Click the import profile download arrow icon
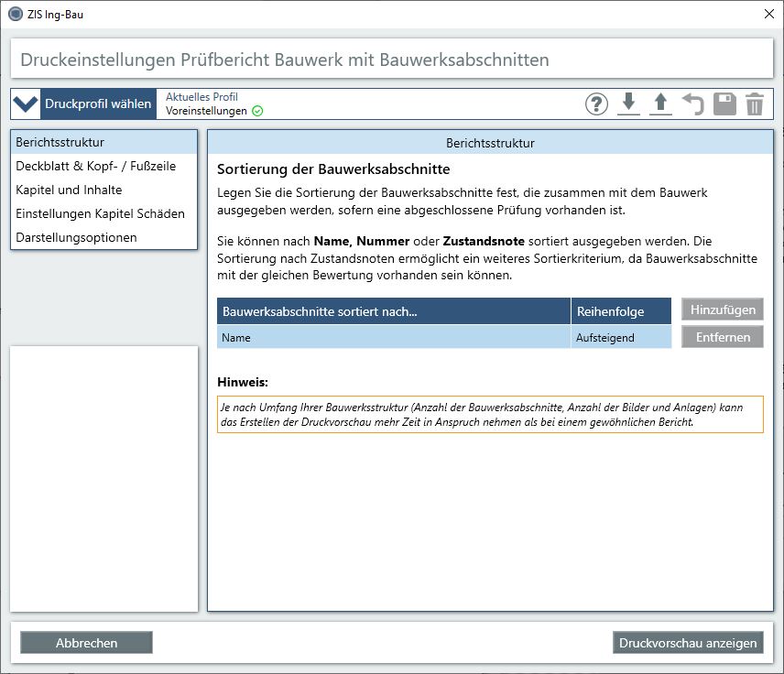This screenshot has height=674, width=784. (x=628, y=104)
